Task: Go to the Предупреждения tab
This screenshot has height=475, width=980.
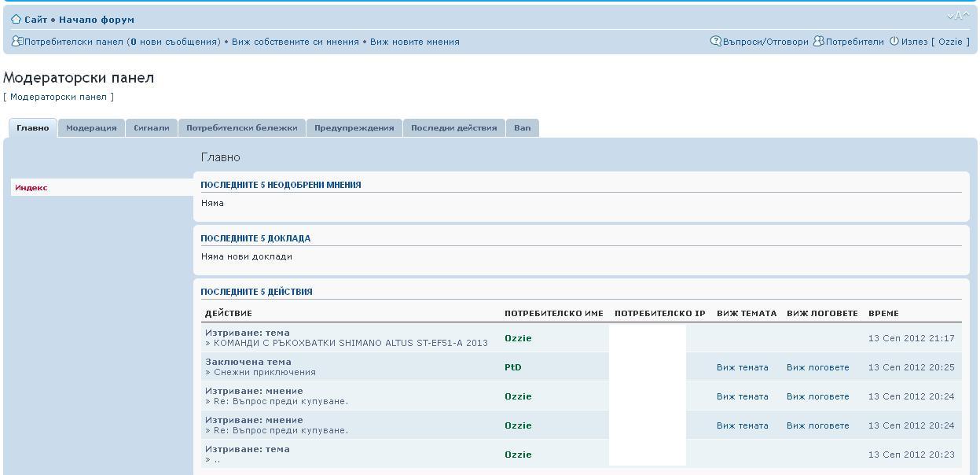Action: click(x=354, y=128)
